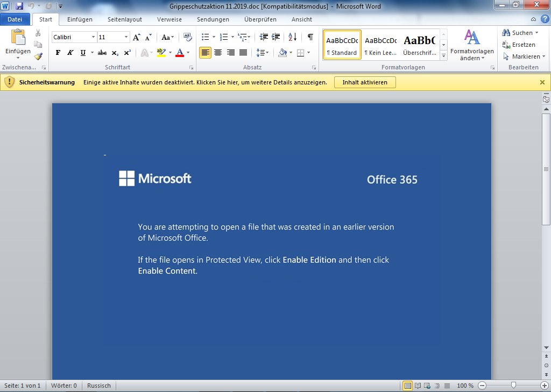Toggle bold formatting (F)
The height and width of the screenshot is (392, 551).
[x=58, y=53]
